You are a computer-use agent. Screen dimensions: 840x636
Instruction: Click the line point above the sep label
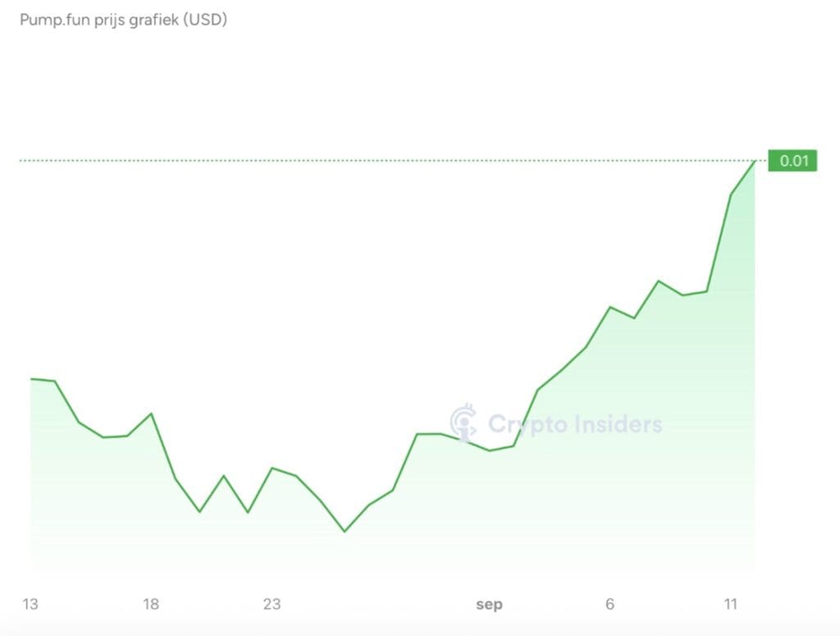tap(490, 451)
